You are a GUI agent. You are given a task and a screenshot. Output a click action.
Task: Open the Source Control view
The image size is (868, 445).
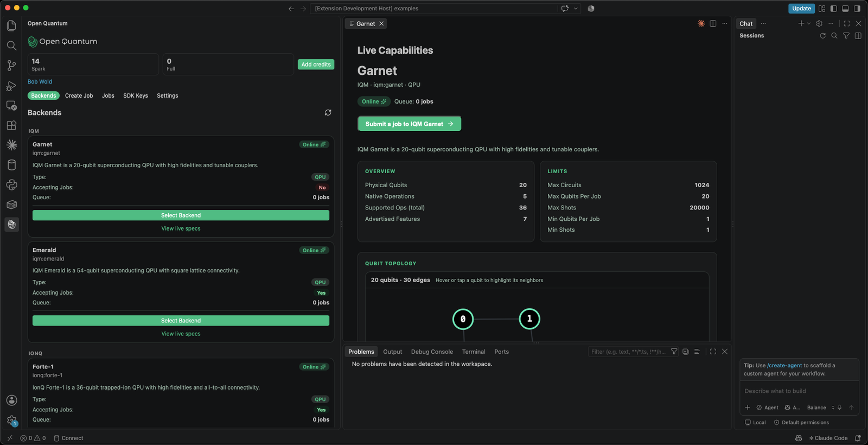tap(11, 66)
